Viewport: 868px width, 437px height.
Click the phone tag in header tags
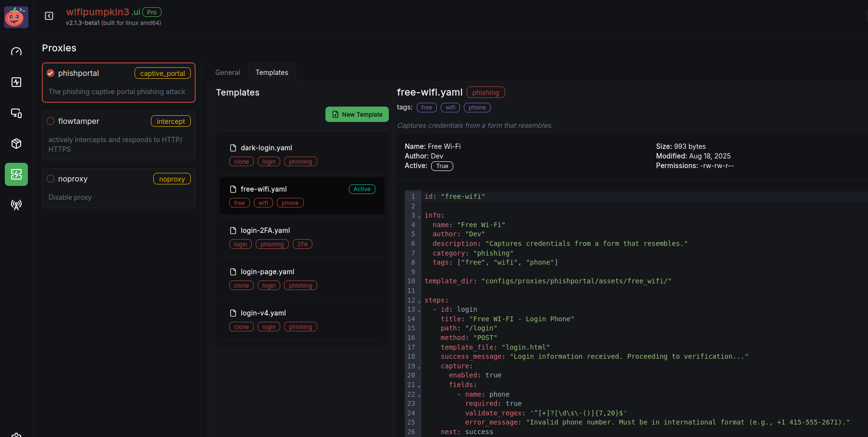477,108
